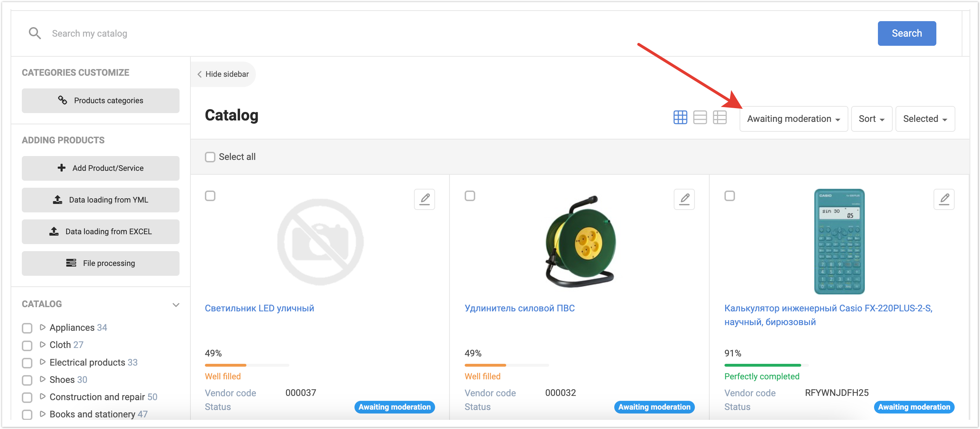This screenshot has width=980, height=429.
Task: Select the Удлинитель силовой ПВС product checkbox
Action: coord(470,196)
